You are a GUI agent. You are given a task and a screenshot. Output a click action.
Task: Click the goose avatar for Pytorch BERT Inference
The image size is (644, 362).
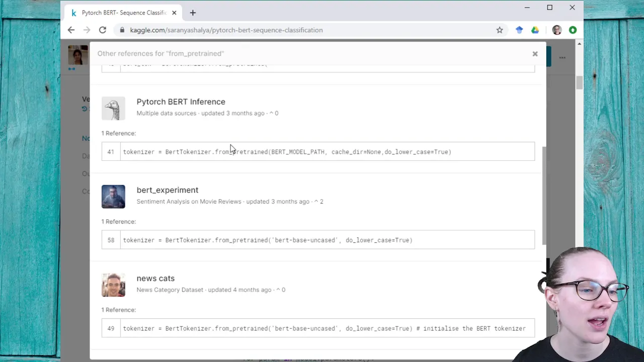(x=113, y=109)
